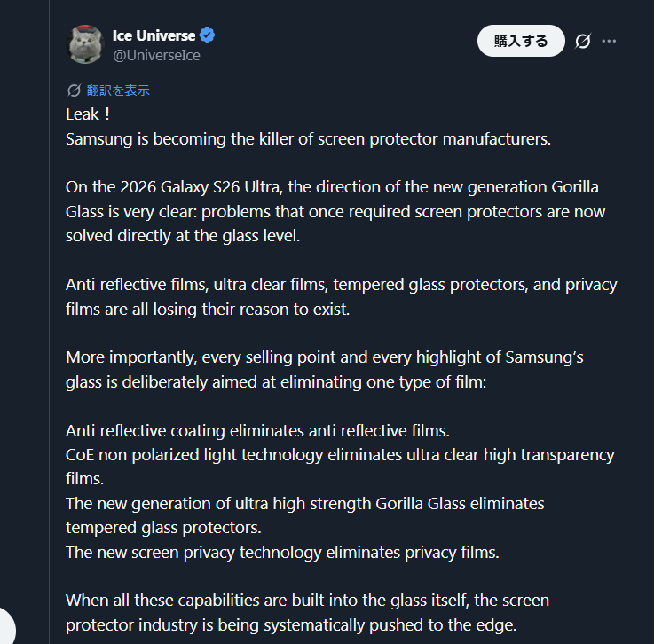This screenshot has height=644, width=654.
Task: Click the small icon before 翻訳を表示
Action: (75, 90)
